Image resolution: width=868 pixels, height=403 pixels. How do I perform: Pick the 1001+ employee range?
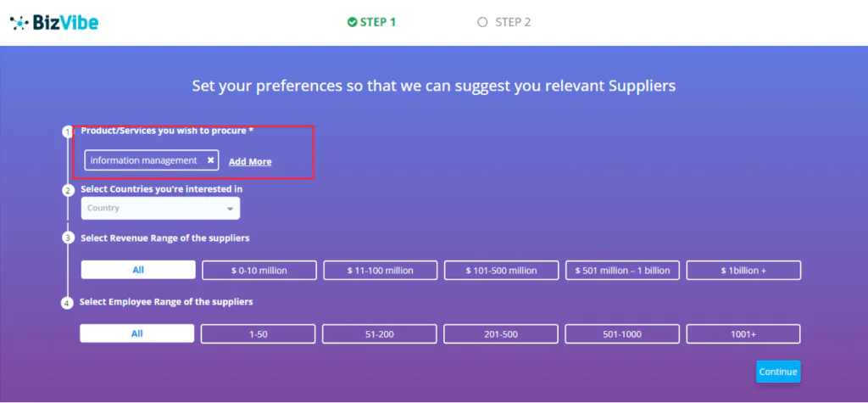pos(743,334)
